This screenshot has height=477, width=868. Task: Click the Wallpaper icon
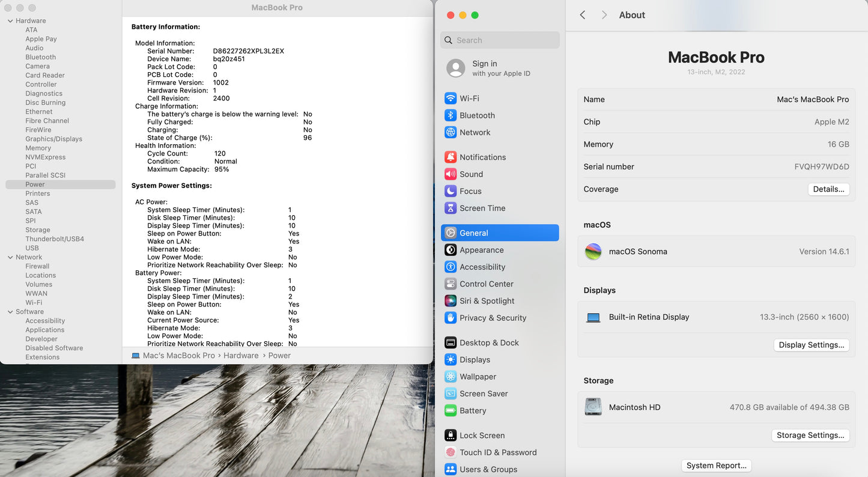(451, 377)
